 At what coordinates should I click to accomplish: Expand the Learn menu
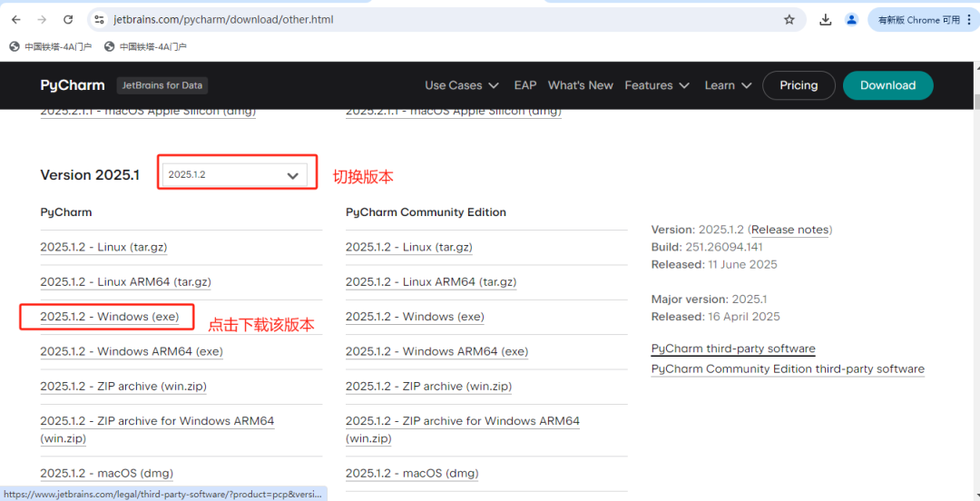728,85
